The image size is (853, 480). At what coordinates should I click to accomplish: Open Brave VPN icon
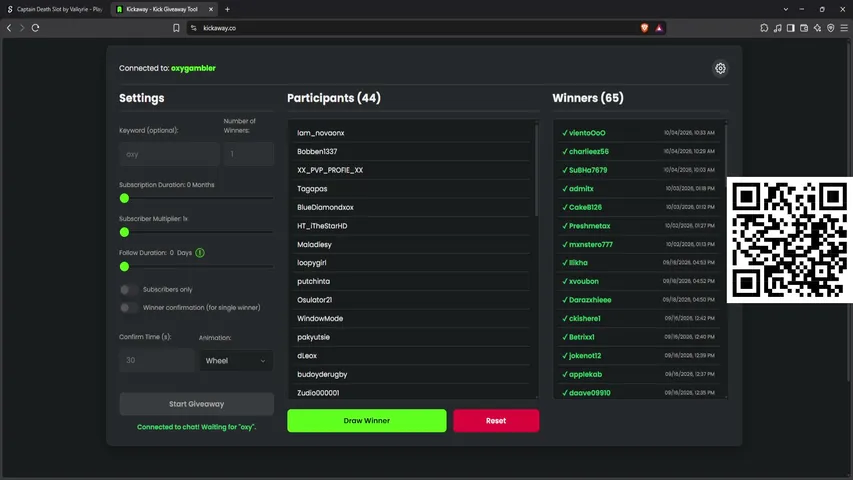[x=831, y=28]
